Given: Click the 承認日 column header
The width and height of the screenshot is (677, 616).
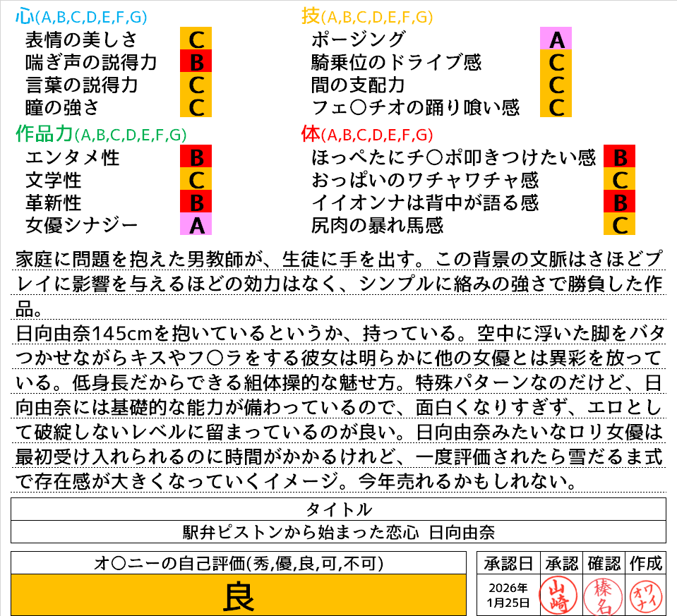Looking at the screenshot, I should click(508, 563).
